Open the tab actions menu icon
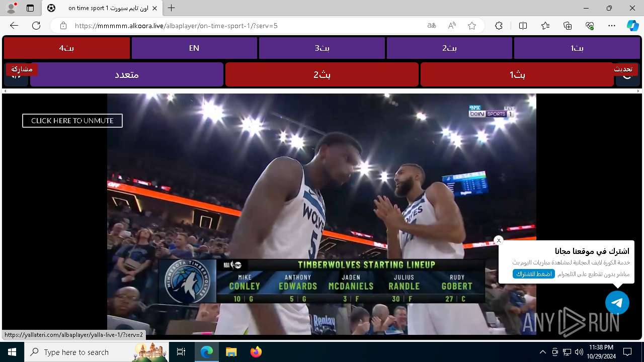 [x=30, y=8]
